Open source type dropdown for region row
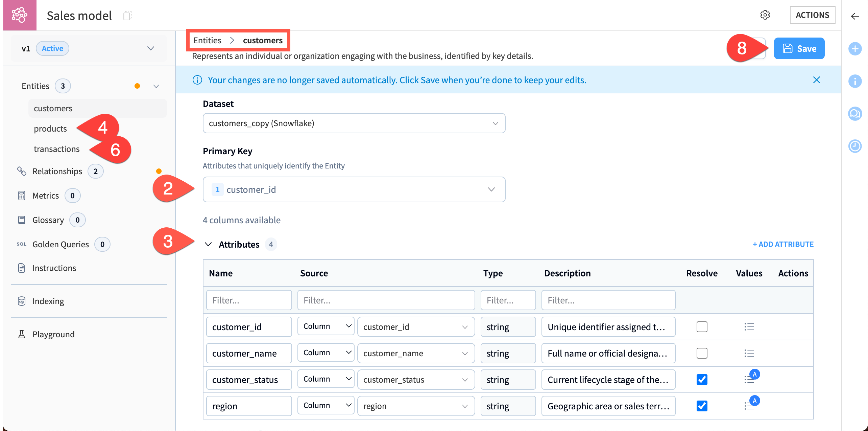This screenshot has width=868, height=431. pyautogui.click(x=326, y=405)
